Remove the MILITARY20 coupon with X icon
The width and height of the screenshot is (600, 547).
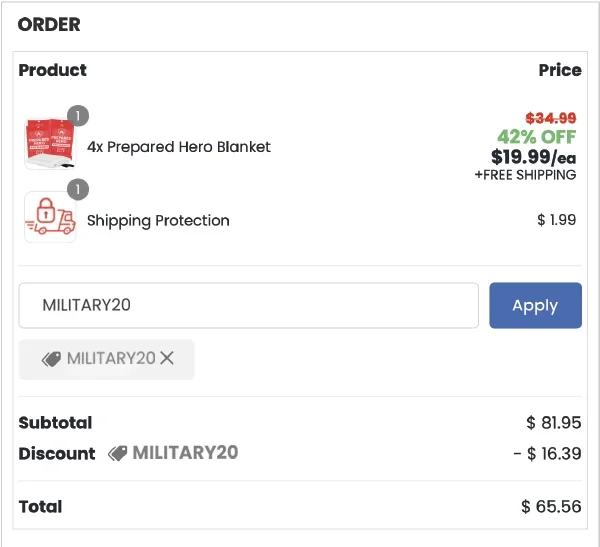pos(167,358)
